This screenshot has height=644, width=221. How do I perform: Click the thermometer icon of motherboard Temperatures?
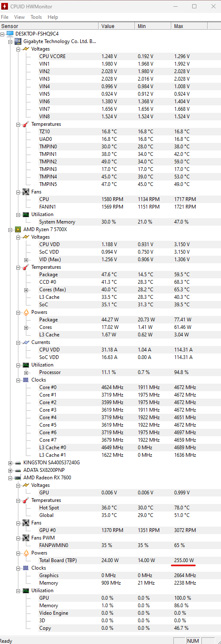click(x=26, y=124)
